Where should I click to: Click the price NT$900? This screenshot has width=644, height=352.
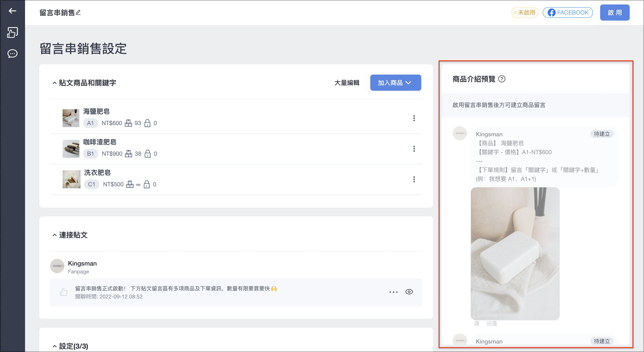[x=112, y=153]
